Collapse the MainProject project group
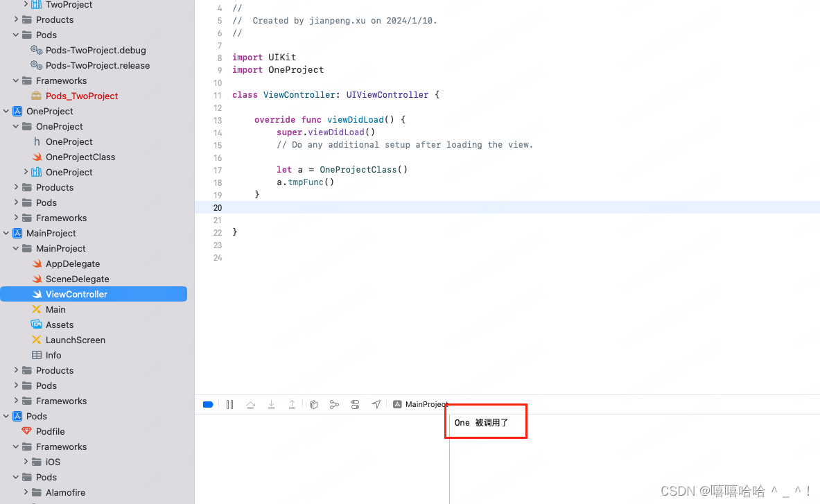The height and width of the screenshot is (504, 820). (x=6, y=233)
